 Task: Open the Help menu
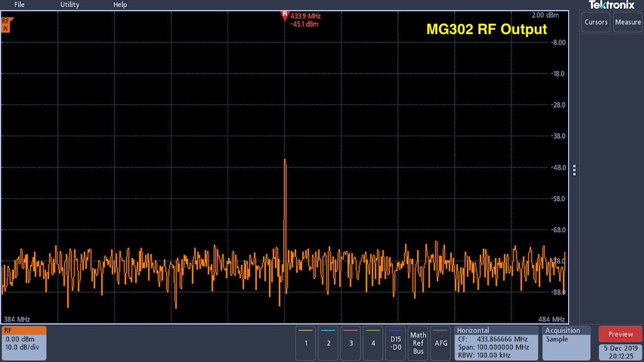(120, 5)
